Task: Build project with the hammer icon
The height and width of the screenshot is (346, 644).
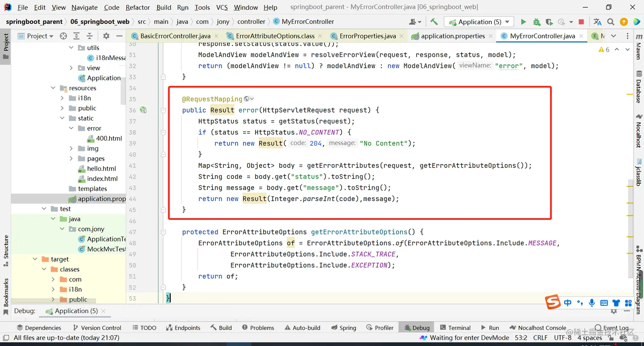Action: pyautogui.click(x=434, y=22)
